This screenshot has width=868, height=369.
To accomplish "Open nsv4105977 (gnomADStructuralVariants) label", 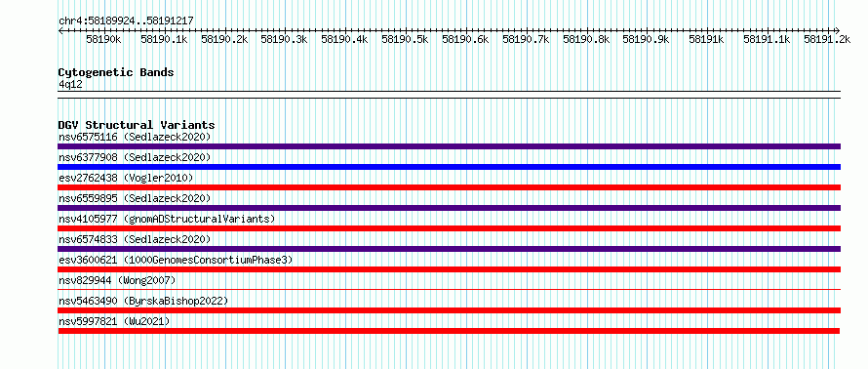I will pos(167,219).
